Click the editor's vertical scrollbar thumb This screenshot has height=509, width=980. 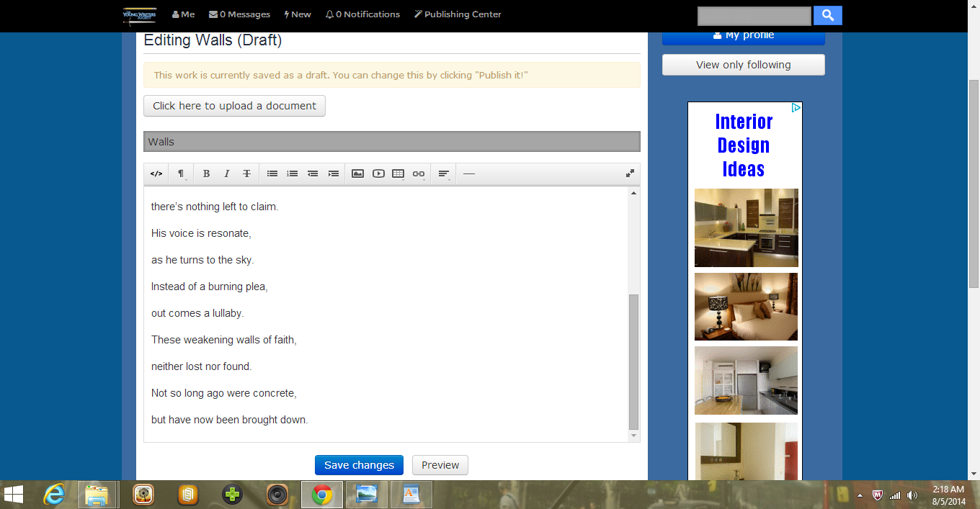pos(633,362)
